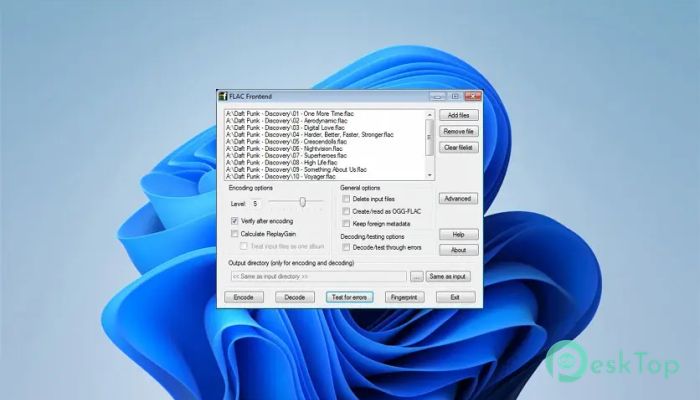
Task: Enable the Calculate ReplayGain checkbox
Action: [234, 233]
